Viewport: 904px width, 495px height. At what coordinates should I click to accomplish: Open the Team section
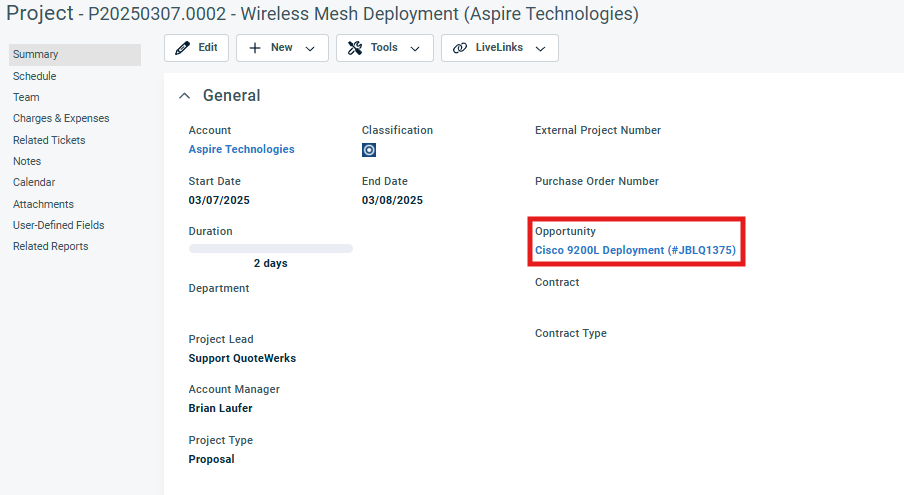point(27,97)
